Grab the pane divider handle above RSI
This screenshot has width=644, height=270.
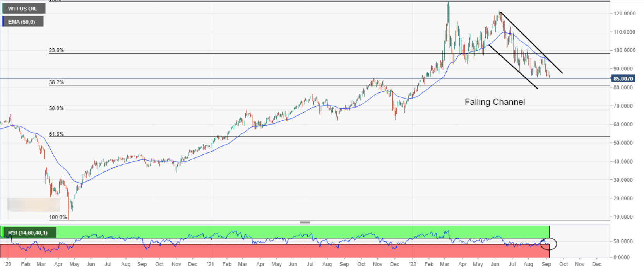(305, 223)
